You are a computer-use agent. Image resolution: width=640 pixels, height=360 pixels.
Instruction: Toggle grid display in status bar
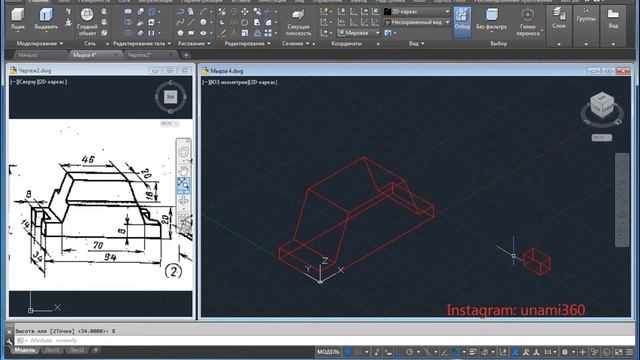pos(347,352)
